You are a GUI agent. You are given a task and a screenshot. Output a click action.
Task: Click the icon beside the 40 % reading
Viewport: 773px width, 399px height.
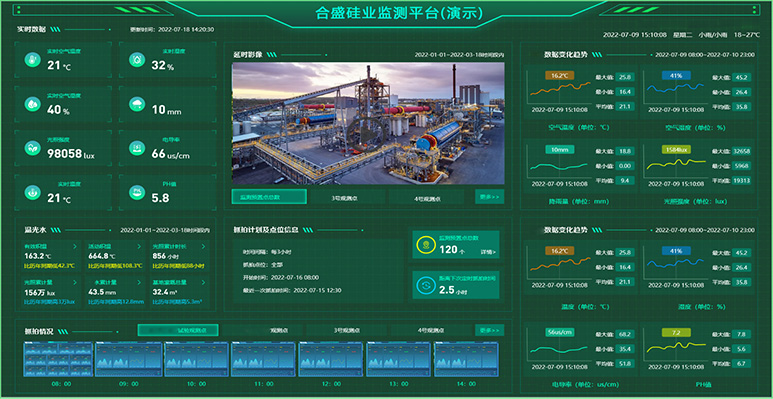tap(33, 104)
